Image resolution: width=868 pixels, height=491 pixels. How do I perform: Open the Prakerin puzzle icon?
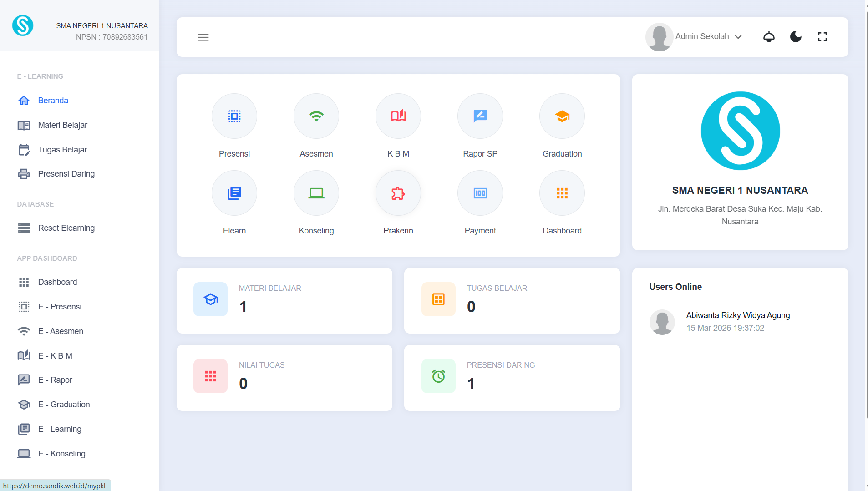click(x=398, y=193)
